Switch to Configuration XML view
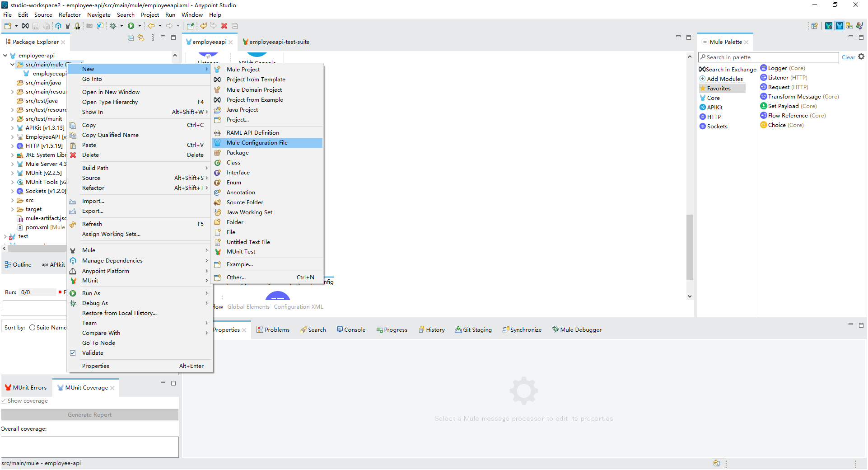This screenshot has height=470, width=868. click(x=299, y=307)
